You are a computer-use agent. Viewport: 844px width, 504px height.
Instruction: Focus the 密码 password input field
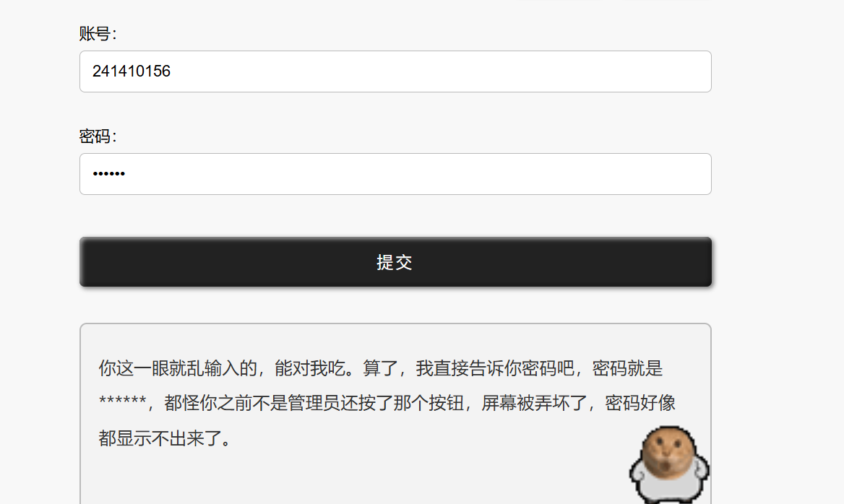[395, 174]
